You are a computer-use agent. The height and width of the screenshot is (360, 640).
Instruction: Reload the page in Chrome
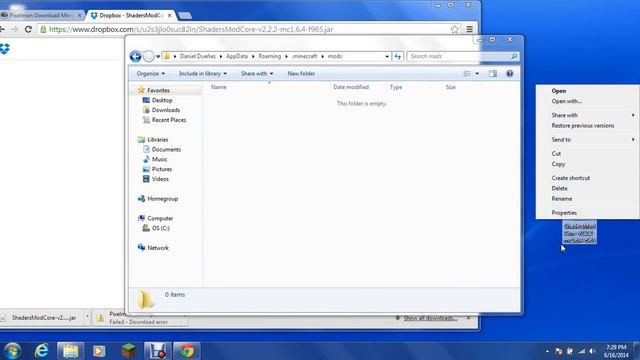pyautogui.click(x=28, y=29)
